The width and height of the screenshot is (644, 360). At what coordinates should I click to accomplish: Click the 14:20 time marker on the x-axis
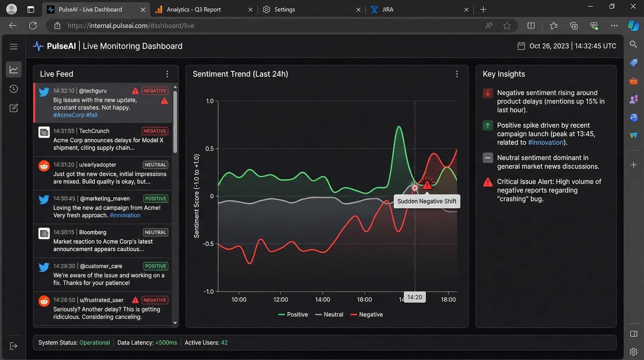pyautogui.click(x=415, y=298)
